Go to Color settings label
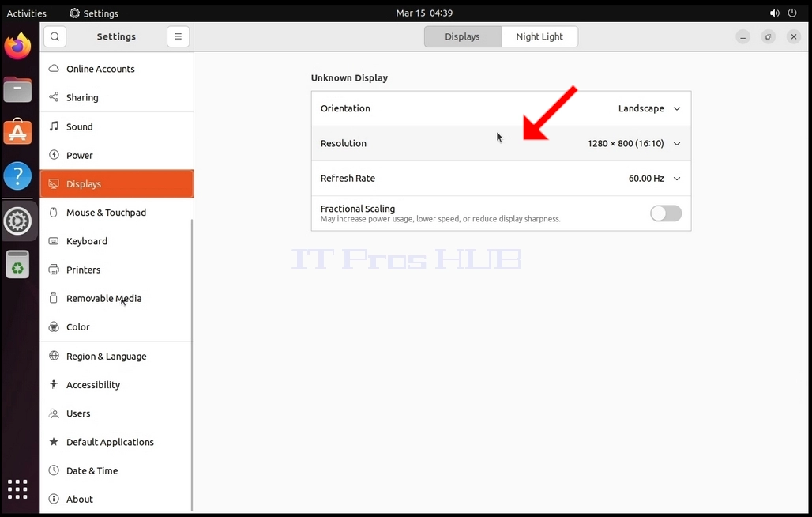This screenshot has height=517, width=812. tap(77, 327)
